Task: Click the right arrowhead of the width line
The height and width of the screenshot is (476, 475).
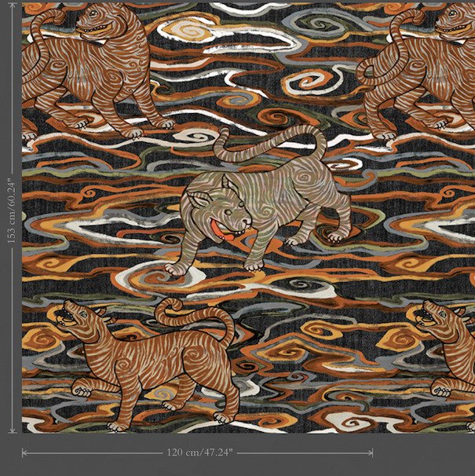Action: (x=370, y=453)
